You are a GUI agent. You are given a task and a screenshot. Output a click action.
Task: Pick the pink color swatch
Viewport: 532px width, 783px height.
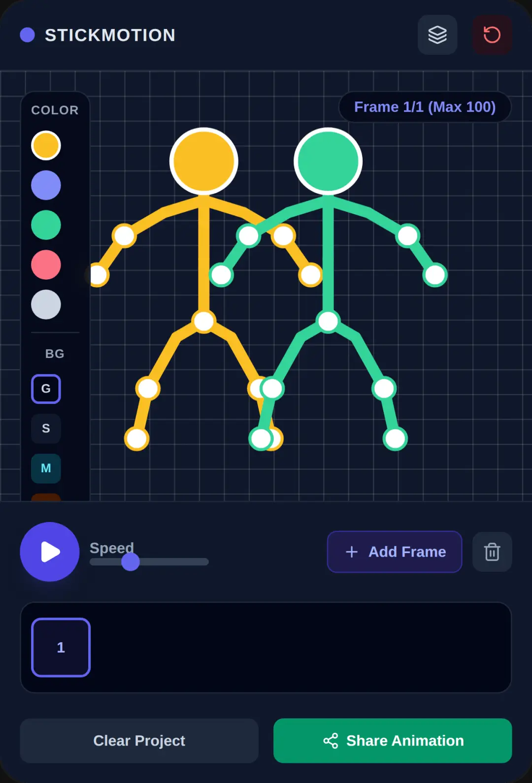point(46,265)
